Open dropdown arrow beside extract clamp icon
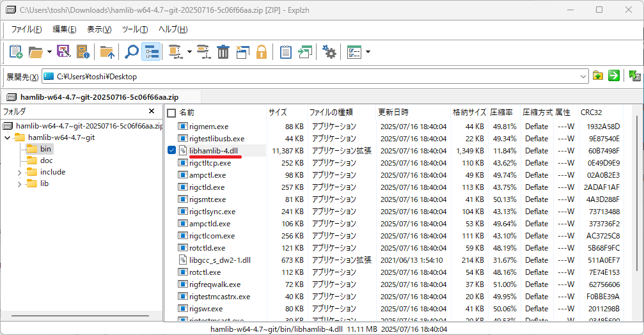 click(x=189, y=52)
